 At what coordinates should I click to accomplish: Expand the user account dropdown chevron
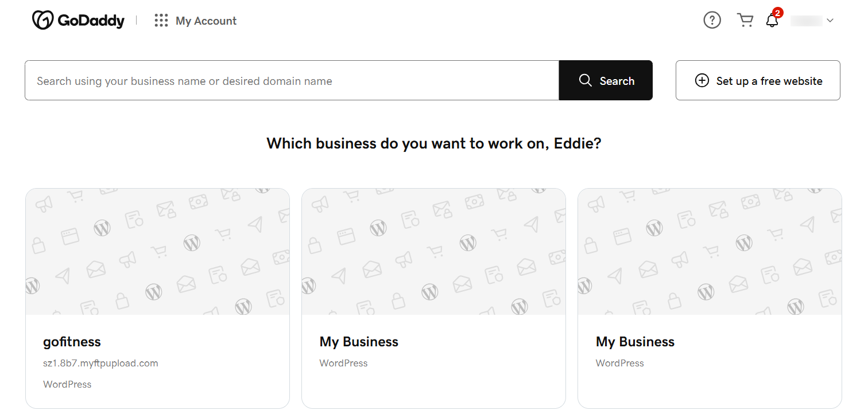830,21
